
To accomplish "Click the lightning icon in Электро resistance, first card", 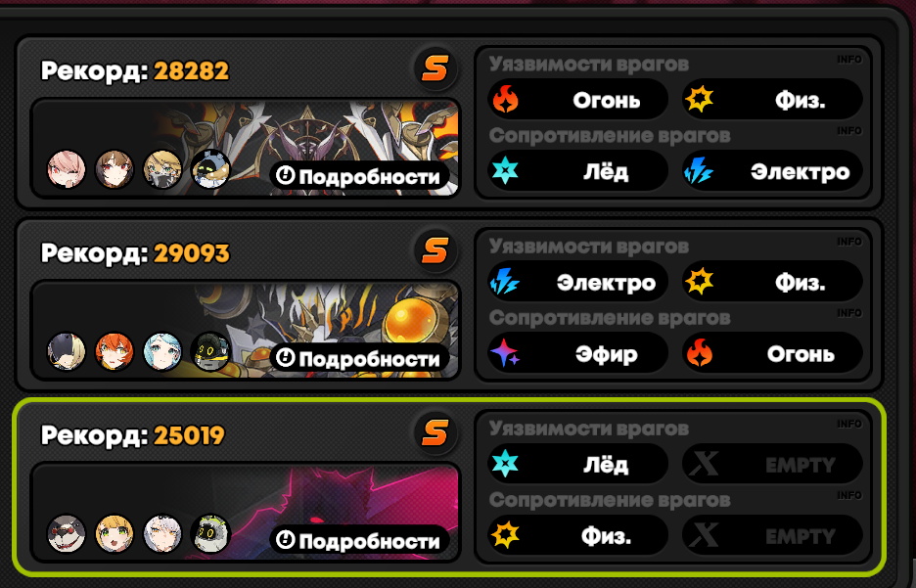I will [699, 171].
